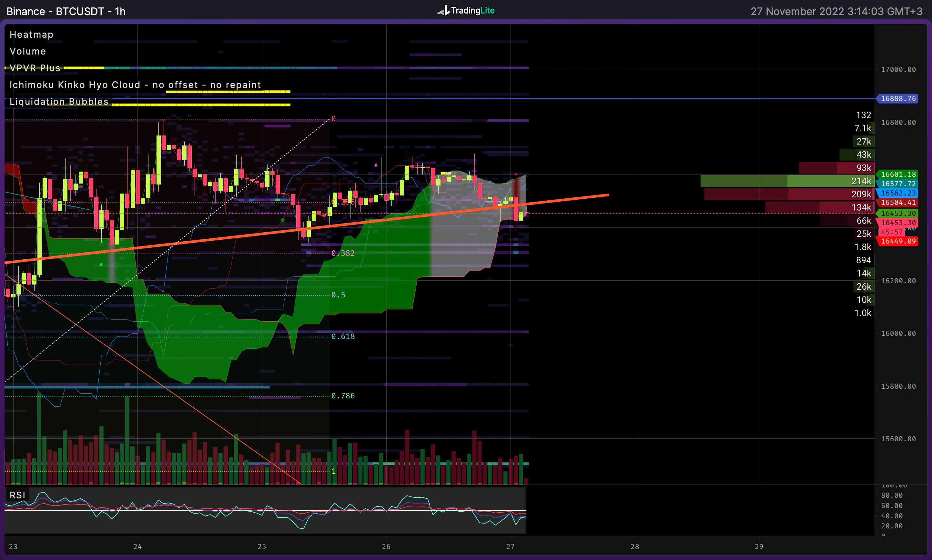The height and width of the screenshot is (560, 932).
Task: Click the date 29 on time axis
Action: [x=759, y=546]
